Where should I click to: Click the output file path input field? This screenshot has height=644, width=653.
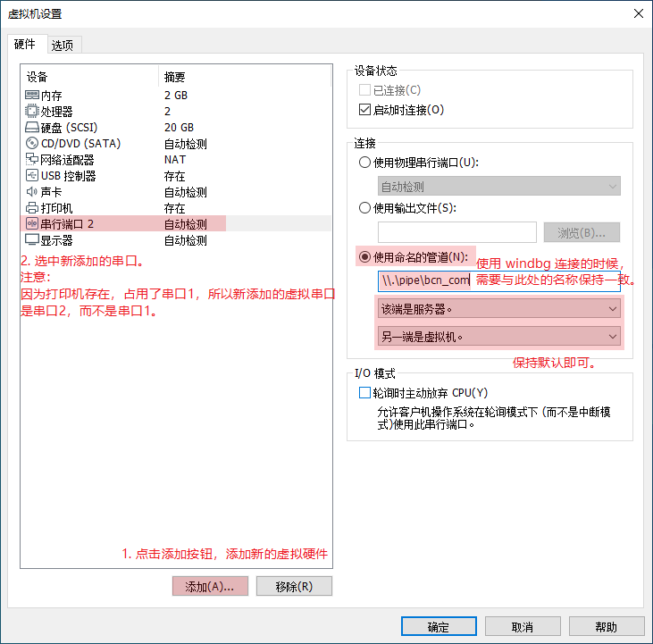(x=456, y=232)
